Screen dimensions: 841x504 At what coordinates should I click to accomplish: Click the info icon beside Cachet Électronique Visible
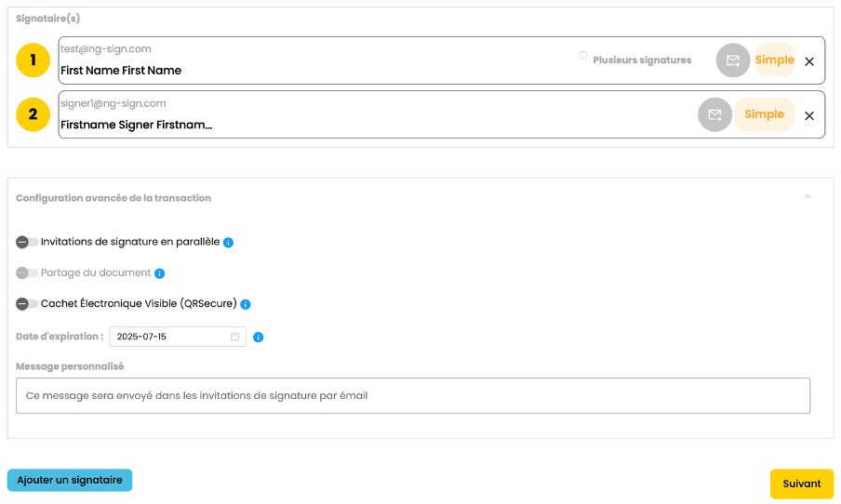(x=246, y=304)
